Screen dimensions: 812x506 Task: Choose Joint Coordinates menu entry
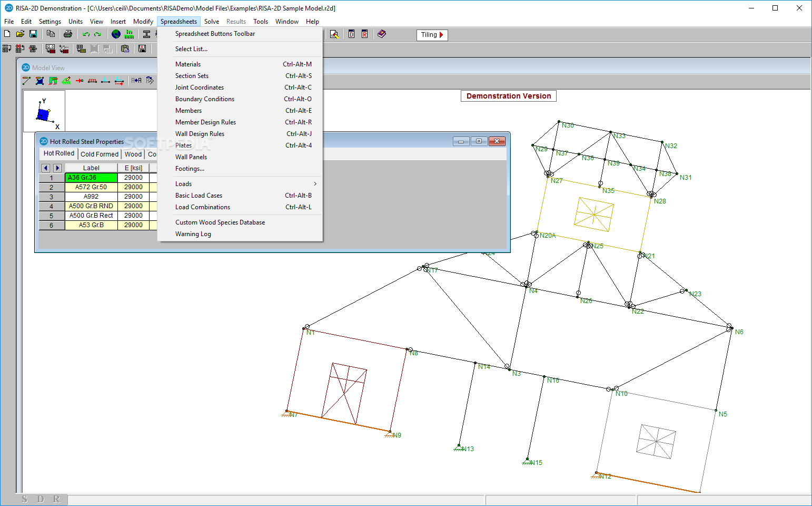(240, 87)
